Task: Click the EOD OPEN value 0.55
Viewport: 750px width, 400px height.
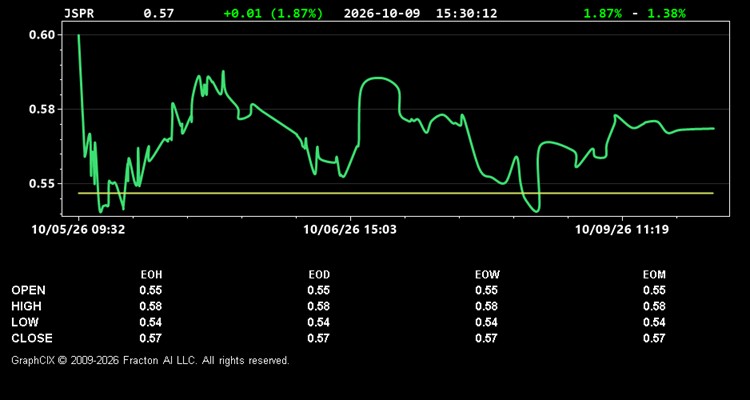Action: coord(319,290)
